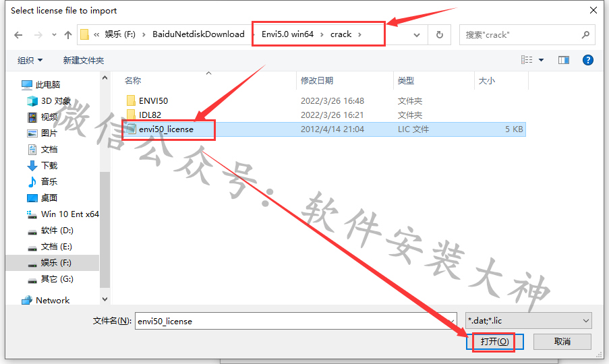Sort by 修改日期 column header
Screen dimensions: 609x364
point(317,81)
